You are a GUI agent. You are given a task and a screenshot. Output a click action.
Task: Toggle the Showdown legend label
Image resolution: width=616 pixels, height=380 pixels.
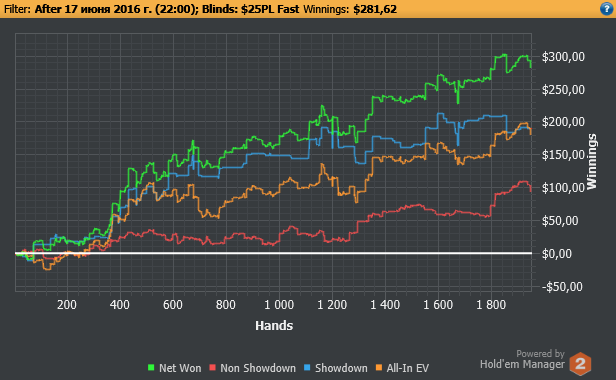tap(341, 368)
